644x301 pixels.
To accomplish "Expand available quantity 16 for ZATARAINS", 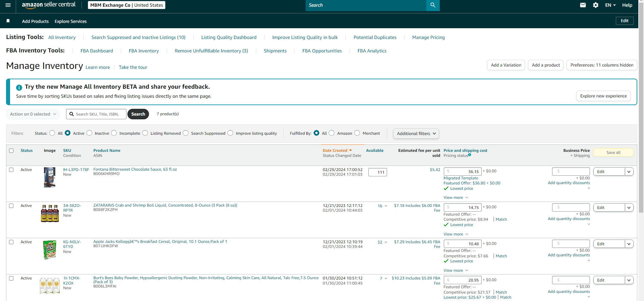I will (x=382, y=206).
